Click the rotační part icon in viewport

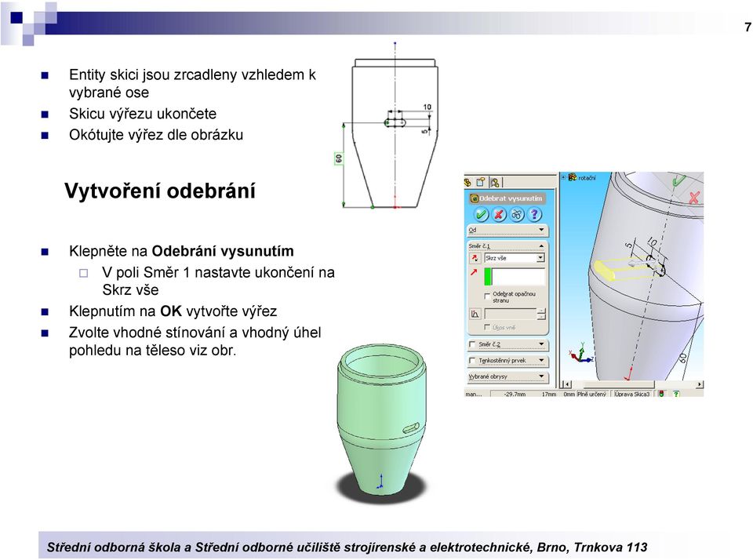(572, 177)
